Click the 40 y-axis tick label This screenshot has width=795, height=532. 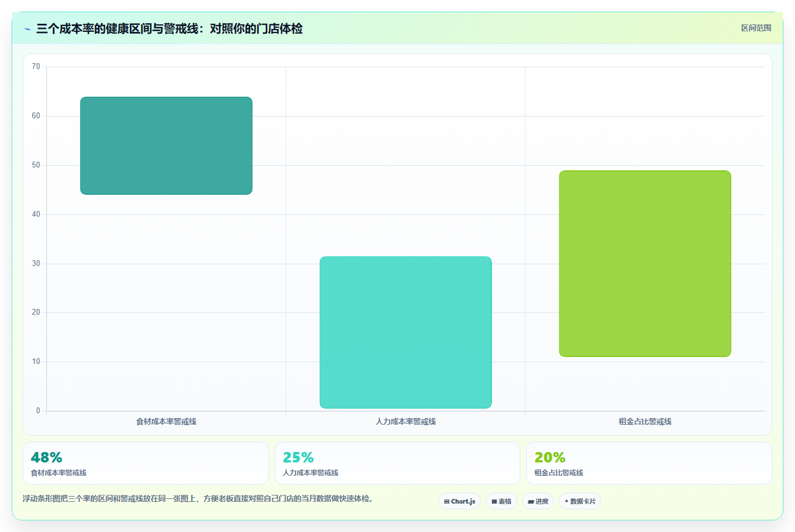(x=36, y=214)
